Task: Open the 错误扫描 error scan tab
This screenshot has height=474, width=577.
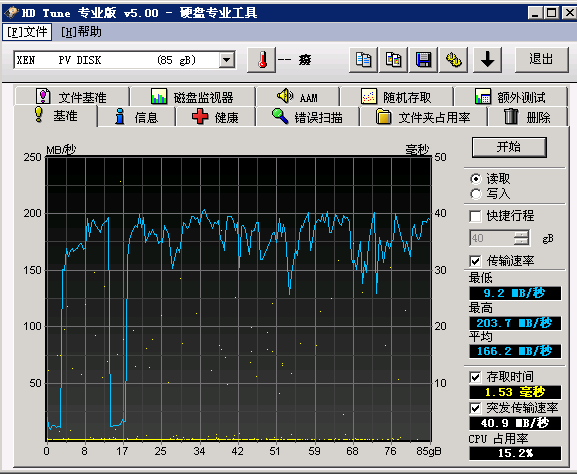Action: pyautogui.click(x=307, y=117)
